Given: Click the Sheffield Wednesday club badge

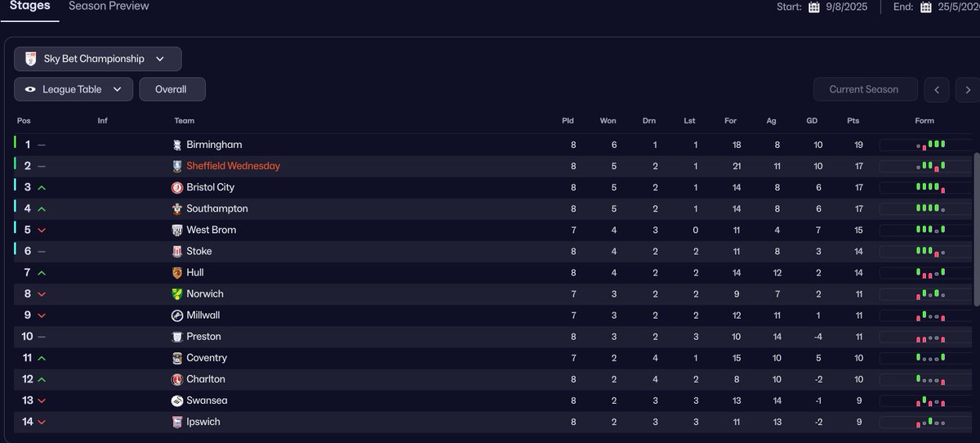Looking at the screenshot, I should pos(177,166).
